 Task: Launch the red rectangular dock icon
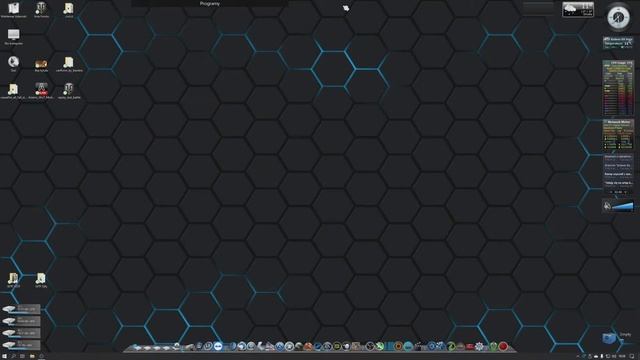[x=470, y=347]
